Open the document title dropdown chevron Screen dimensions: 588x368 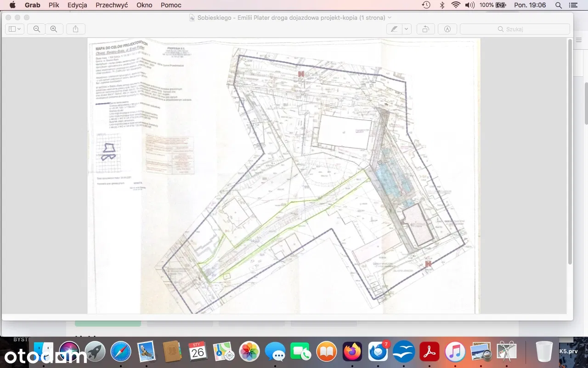[x=390, y=17]
